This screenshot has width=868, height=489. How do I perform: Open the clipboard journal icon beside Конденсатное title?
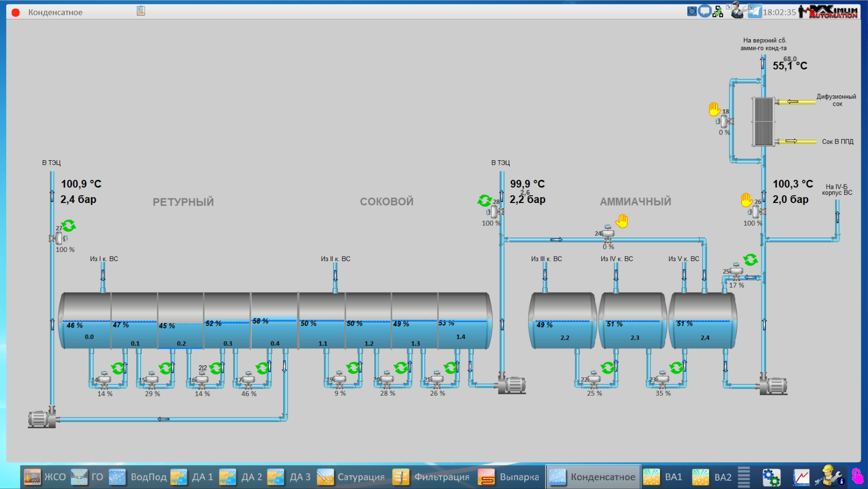pos(141,11)
